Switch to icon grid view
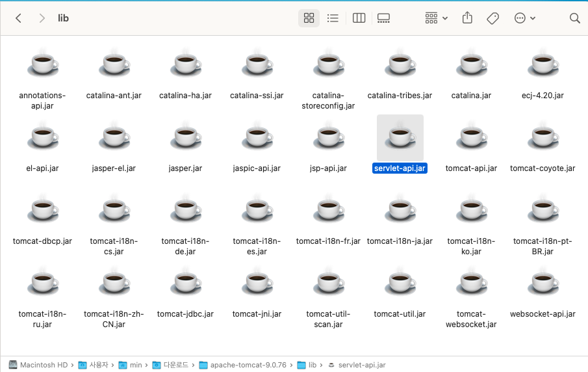This screenshot has width=588, height=372. [x=309, y=18]
